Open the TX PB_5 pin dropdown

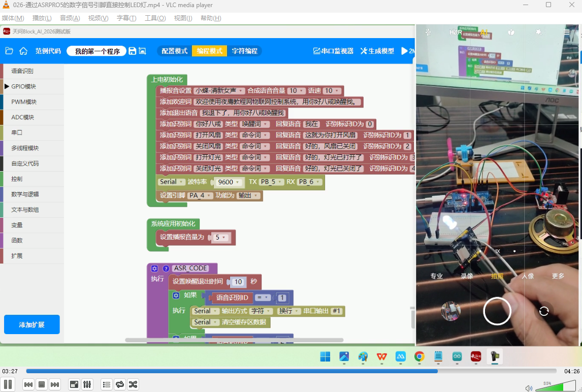[271, 182]
